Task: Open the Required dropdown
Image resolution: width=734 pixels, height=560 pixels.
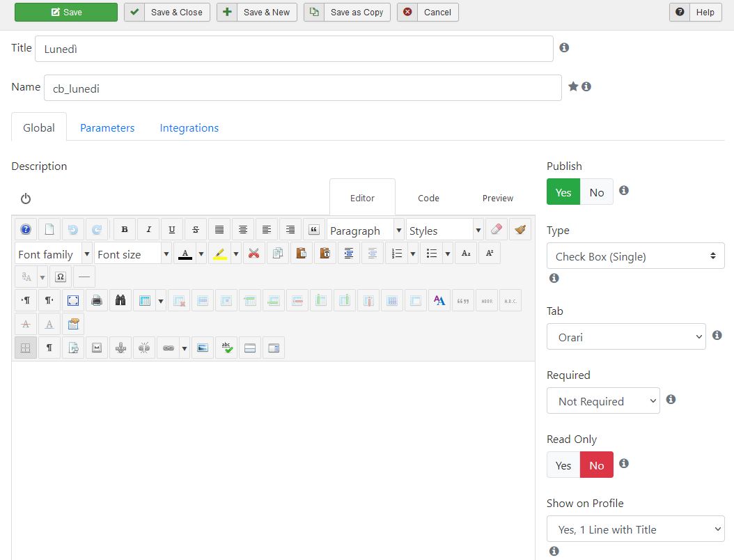Action: 603,400
